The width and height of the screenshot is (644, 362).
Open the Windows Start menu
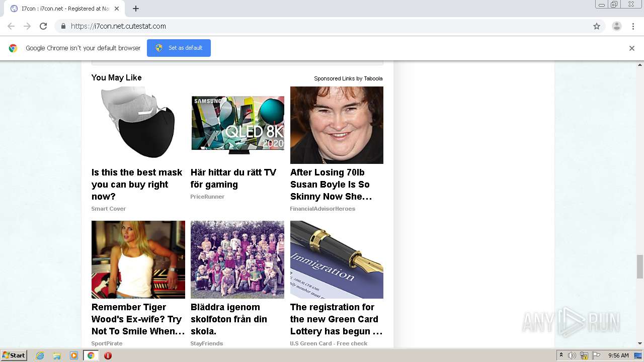pos(14,355)
